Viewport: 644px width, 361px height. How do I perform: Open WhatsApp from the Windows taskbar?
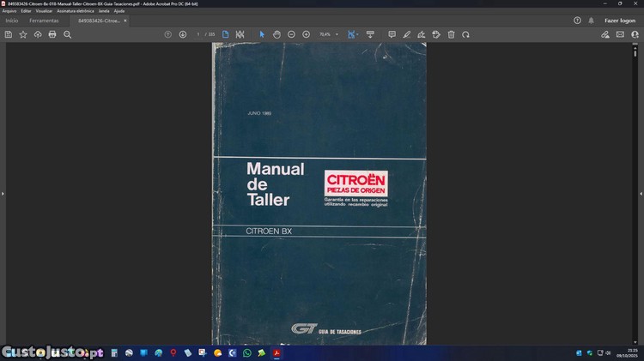click(247, 352)
